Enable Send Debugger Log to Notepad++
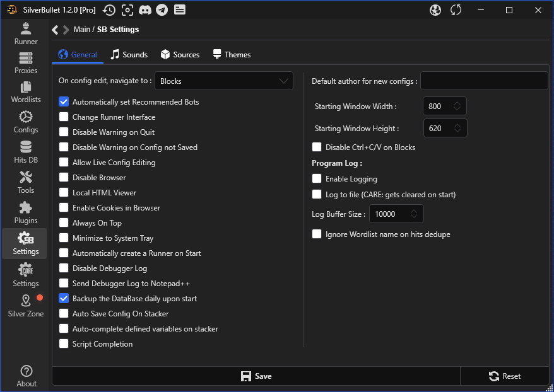Viewport: 554px width, 392px height. click(x=64, y=284)
